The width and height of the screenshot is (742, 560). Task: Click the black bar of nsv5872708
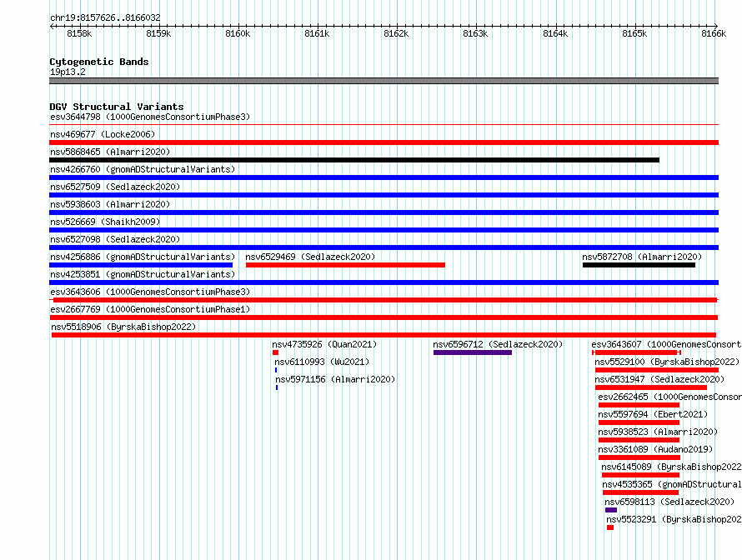tap(639, 265)
